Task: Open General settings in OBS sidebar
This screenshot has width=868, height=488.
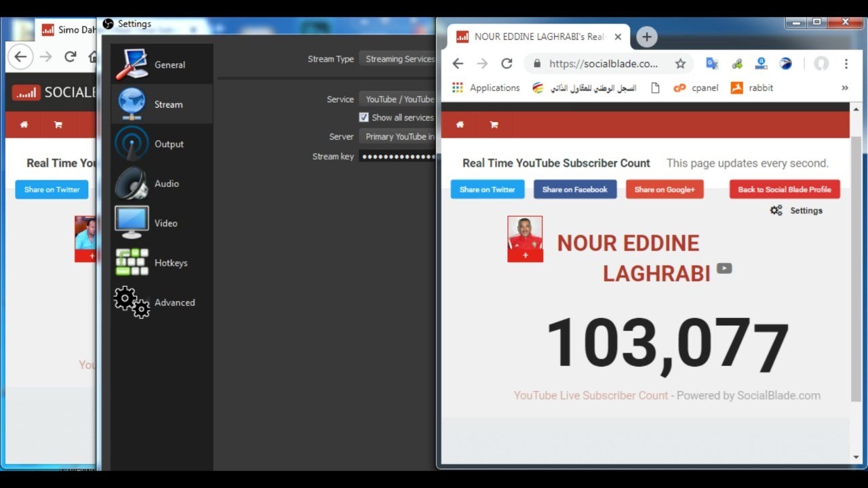Action: point(161,64)
